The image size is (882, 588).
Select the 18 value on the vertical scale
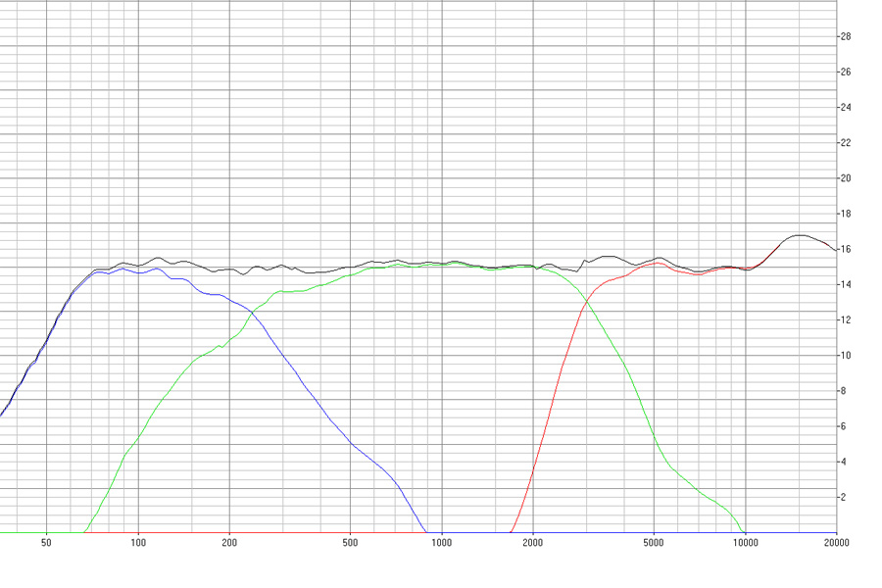pyautogui.click(x=846, y=214)
